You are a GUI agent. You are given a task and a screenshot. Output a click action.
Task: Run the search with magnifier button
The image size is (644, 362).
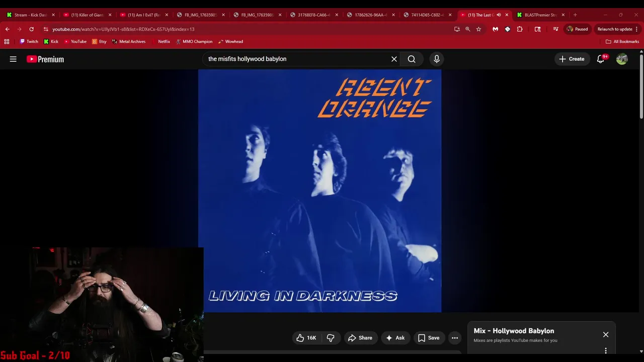tap(412, 59)
